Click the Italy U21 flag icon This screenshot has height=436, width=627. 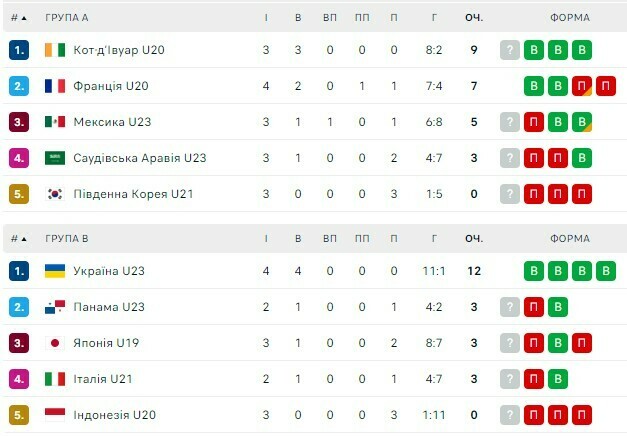[x=54, y=379]
